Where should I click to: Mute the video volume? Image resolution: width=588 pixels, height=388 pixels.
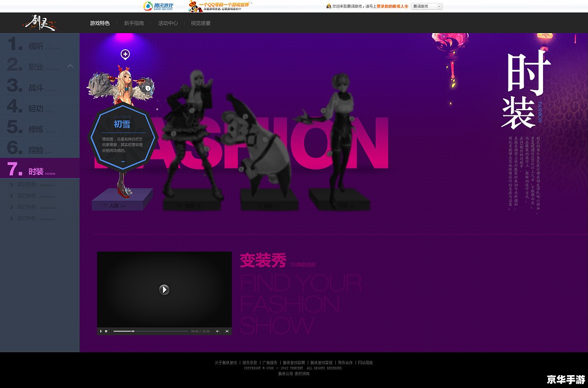[x=218, y=331]
